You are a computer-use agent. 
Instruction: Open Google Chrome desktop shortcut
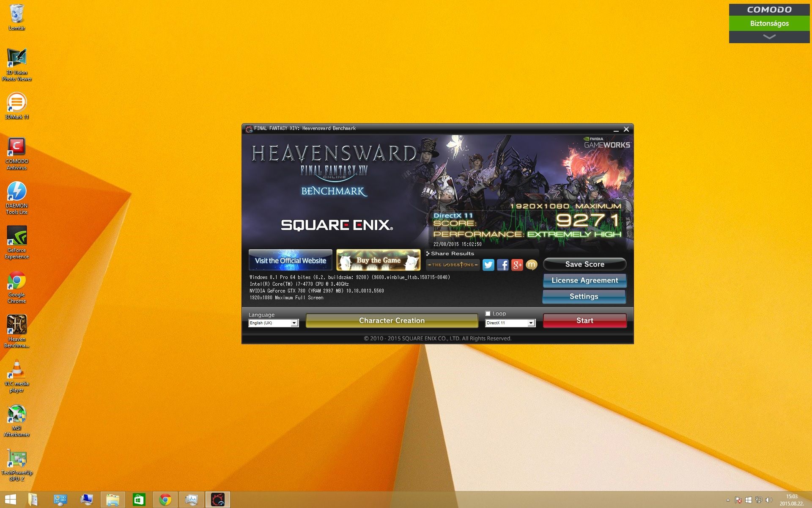17,287
